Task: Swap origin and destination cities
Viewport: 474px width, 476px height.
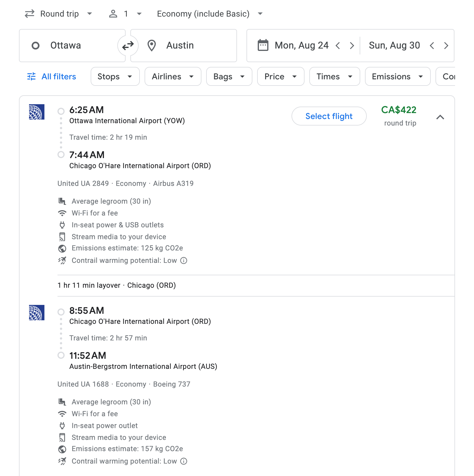Action: [128, 46]
